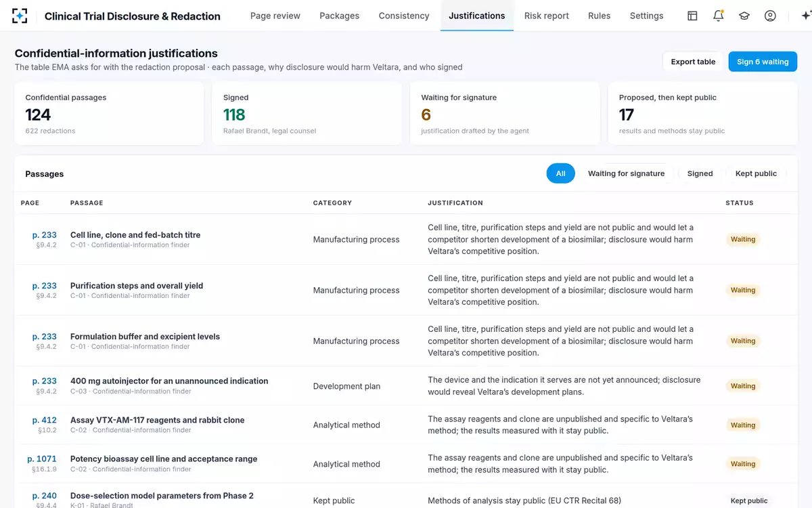Click 'Potency bioassay cell line' passage

tap(164, 459)
